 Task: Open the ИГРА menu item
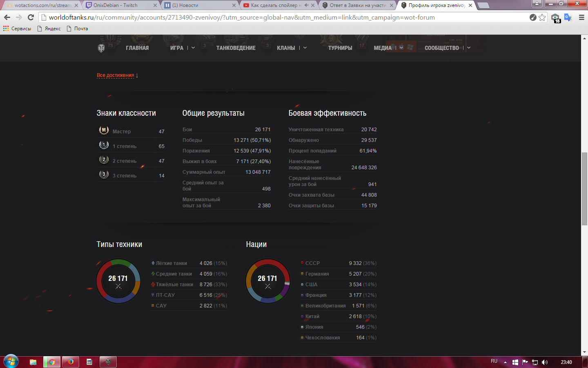tap(177, 48)
